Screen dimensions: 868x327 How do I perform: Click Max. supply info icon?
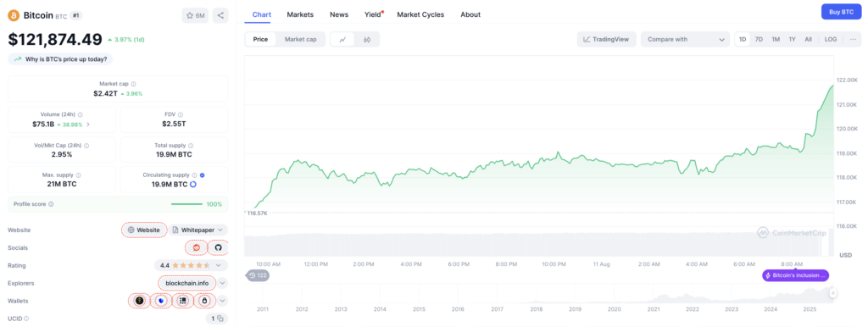[x=78, y=175]
